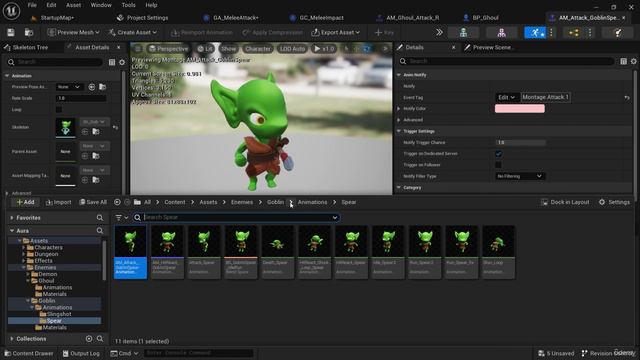Click the Browse to asset icon in toolbar
The image size is (640, 360).
point(29,32)
